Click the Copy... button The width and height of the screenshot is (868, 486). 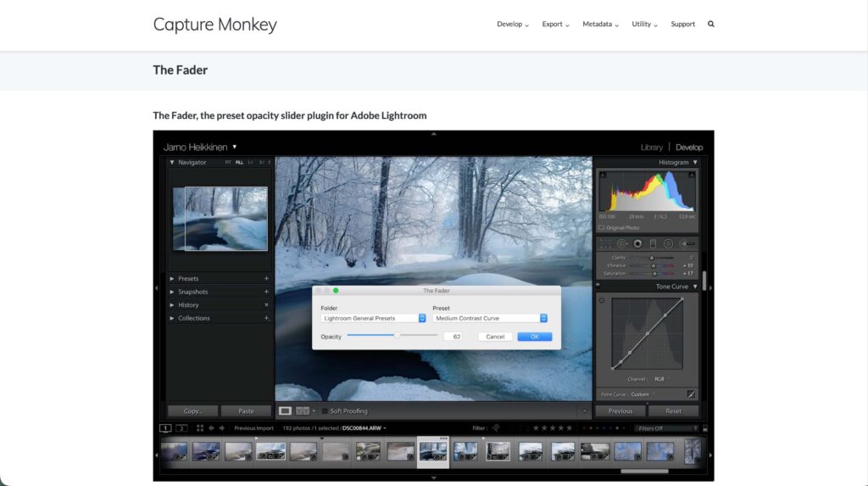click(x=192, y=411)
